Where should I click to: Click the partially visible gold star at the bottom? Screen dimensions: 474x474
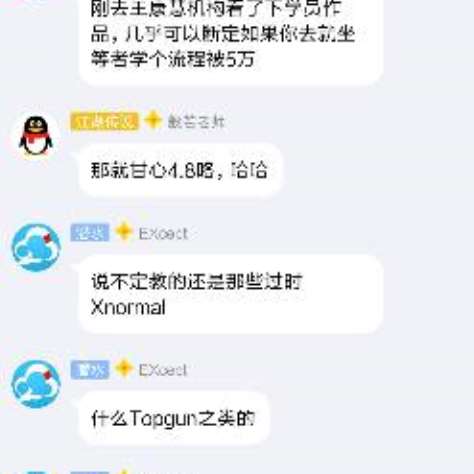tap(124, 472)
